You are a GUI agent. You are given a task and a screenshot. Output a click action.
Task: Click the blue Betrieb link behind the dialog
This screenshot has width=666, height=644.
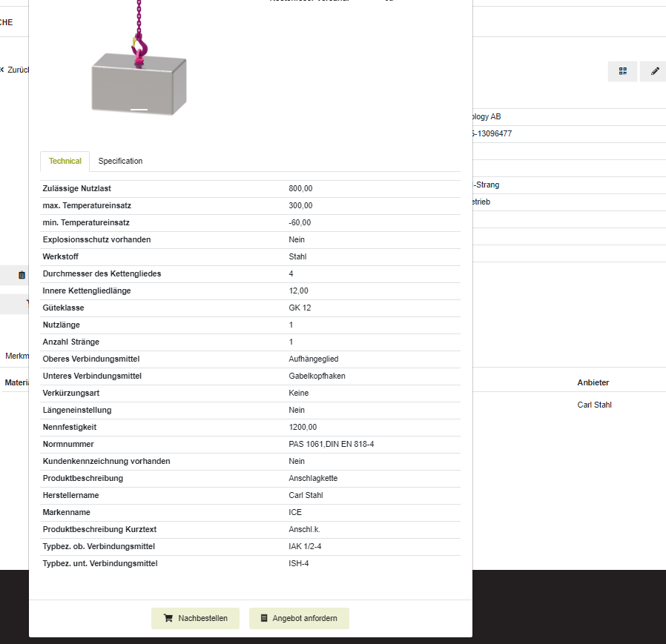[x=481, y=202]
